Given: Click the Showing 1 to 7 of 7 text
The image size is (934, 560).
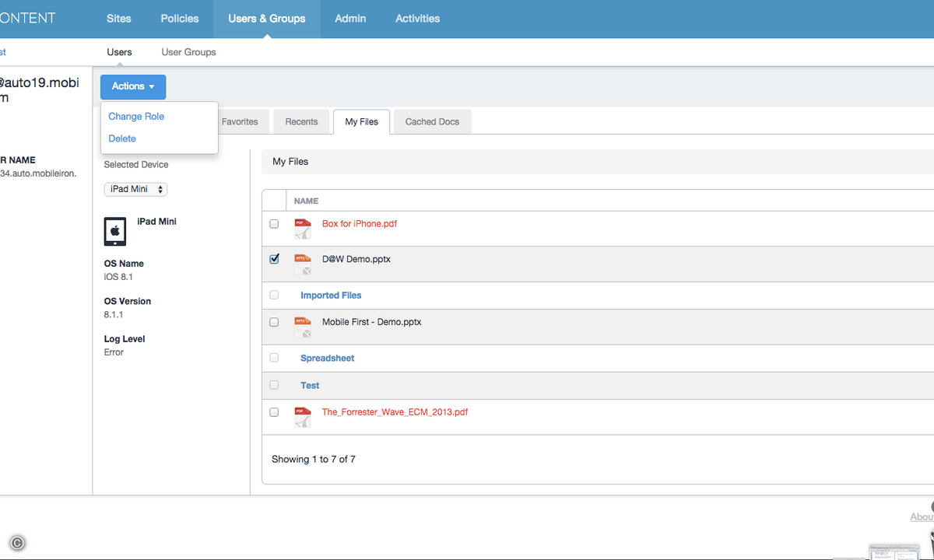Looking at the screenshot, I should pyautogui.click(x=314, y=459).
